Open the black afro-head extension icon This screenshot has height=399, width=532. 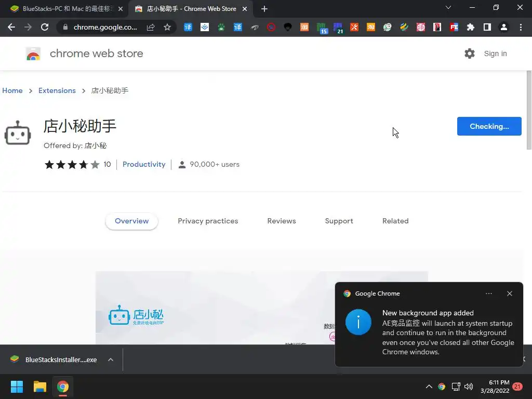(288, 27)
